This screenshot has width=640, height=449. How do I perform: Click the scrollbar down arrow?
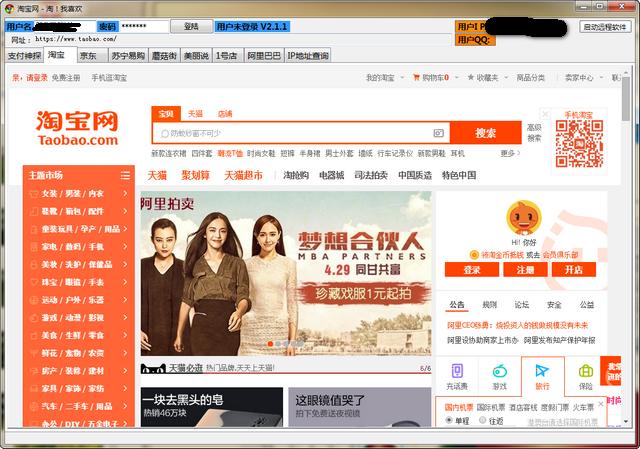pos(626,421)
